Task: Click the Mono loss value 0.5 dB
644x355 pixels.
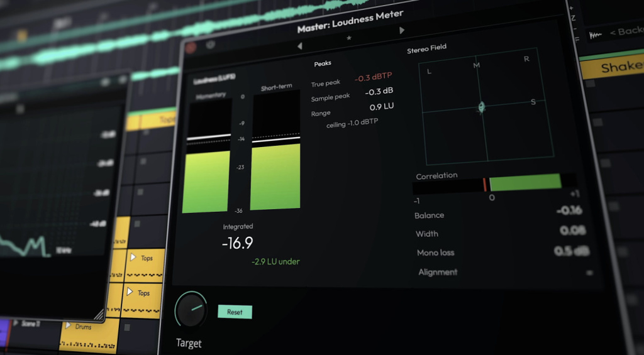Action: coord(572,251)
